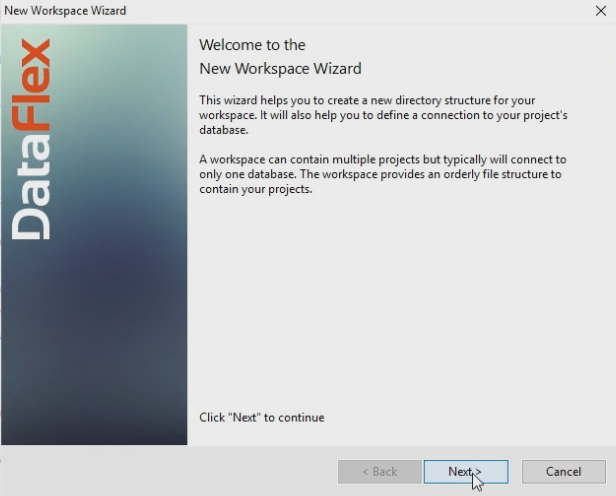Viewport: 616px width, 496px height.
Task: Click the DataFlex logo in the banner
Action: click(x=35, y=140)
